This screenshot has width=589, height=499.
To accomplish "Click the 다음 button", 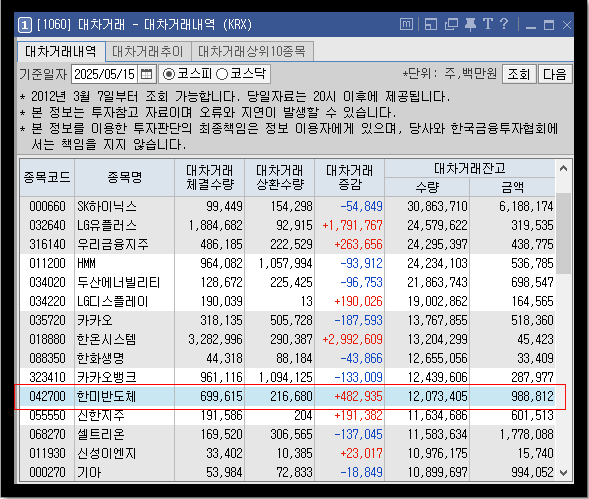I will click(x=555, y=74).
